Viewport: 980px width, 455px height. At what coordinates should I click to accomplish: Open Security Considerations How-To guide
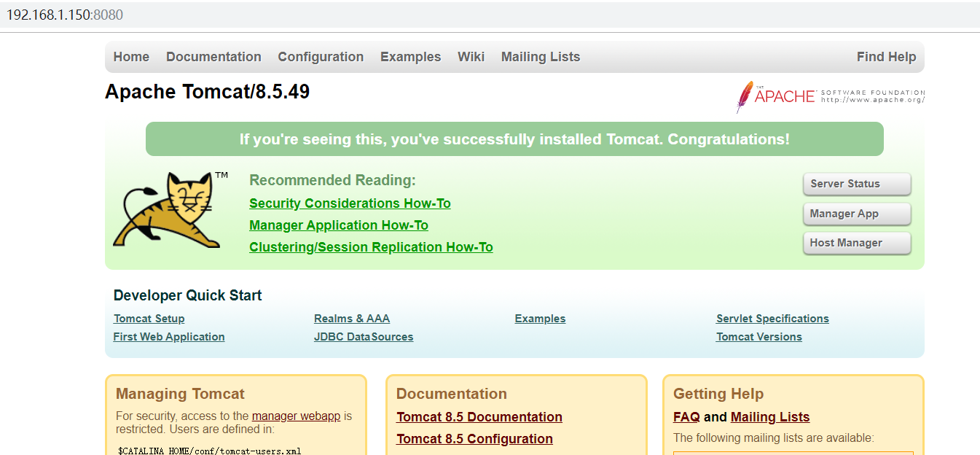[350, 203]
